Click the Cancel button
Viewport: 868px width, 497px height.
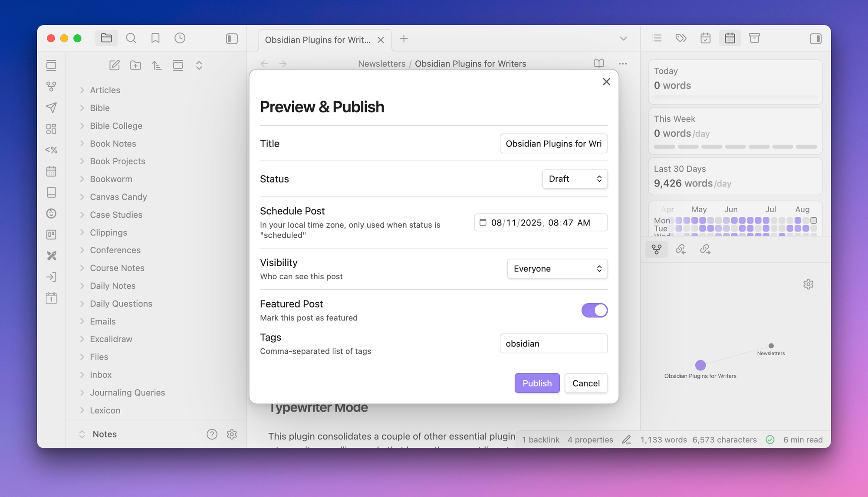[x=586, y=383]
